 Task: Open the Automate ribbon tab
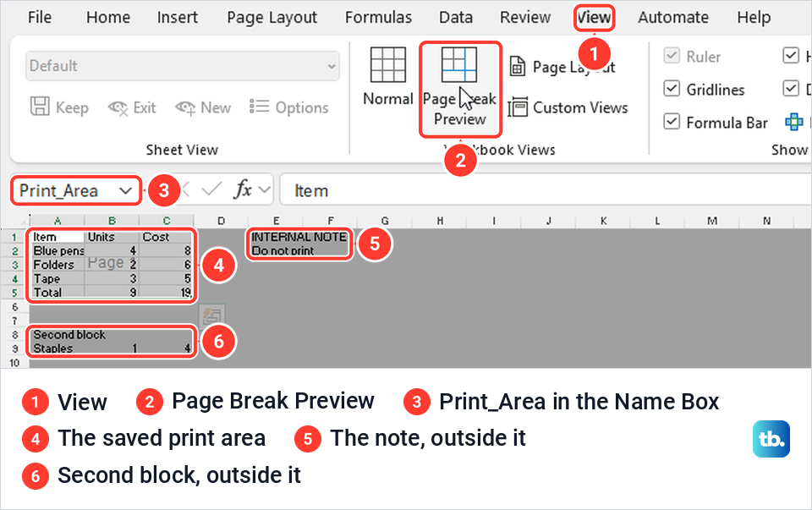(673, 17)
